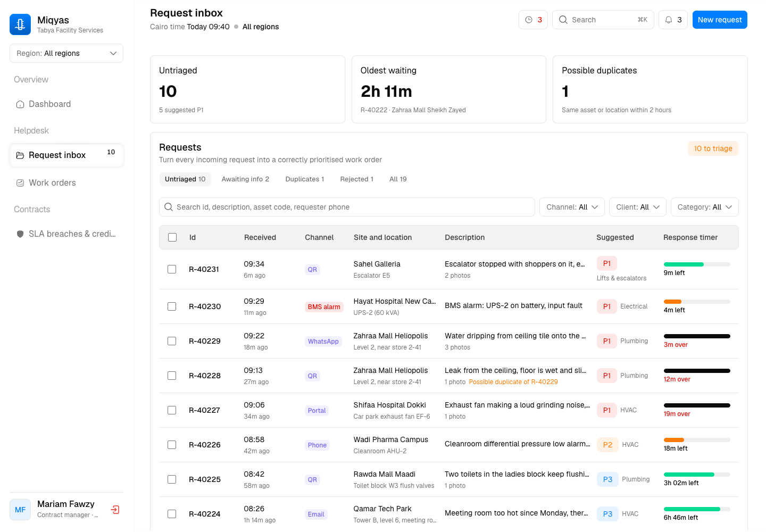The image size is (766, 532).
Task: Show the Rejected tab
Action: (357, 179)
